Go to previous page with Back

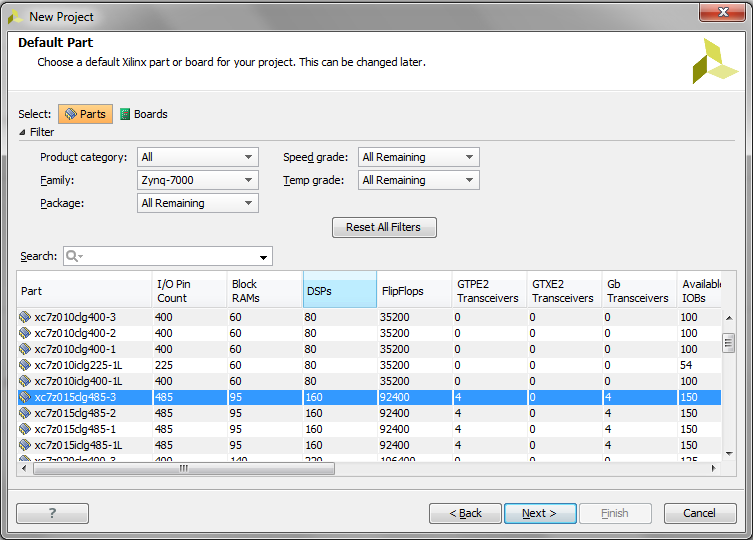tap(465, 513)
